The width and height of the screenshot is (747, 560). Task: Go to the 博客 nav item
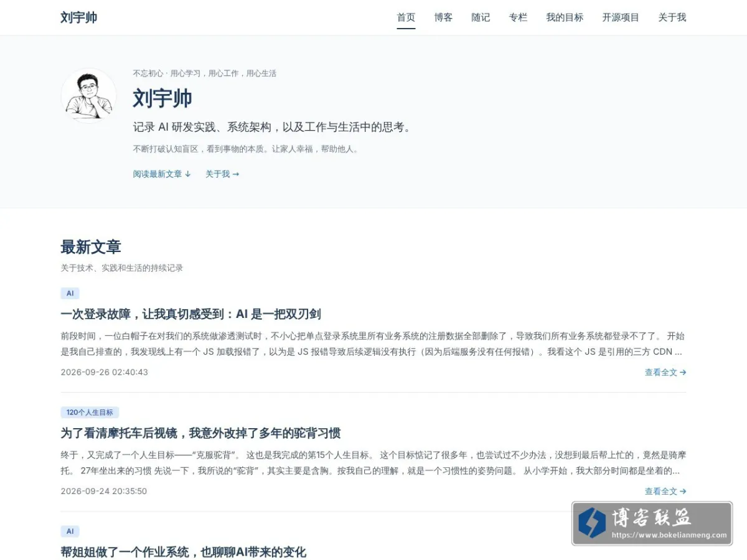click(443, 17)
